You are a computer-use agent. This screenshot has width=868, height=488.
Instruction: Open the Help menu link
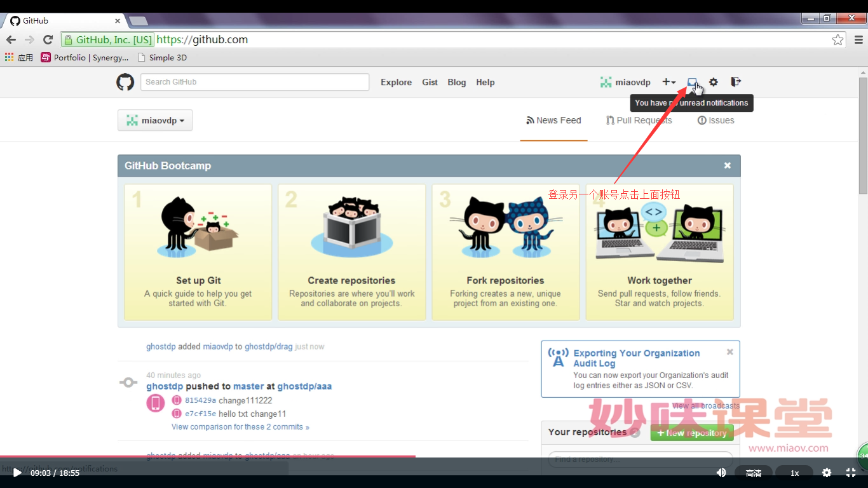click(x=485, y=82)
